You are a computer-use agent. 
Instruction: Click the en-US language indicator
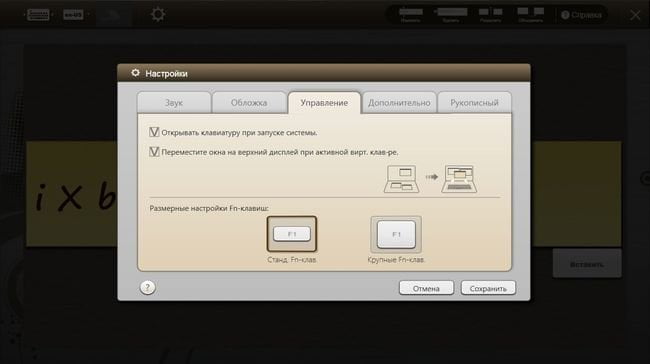tap(73, 15)
